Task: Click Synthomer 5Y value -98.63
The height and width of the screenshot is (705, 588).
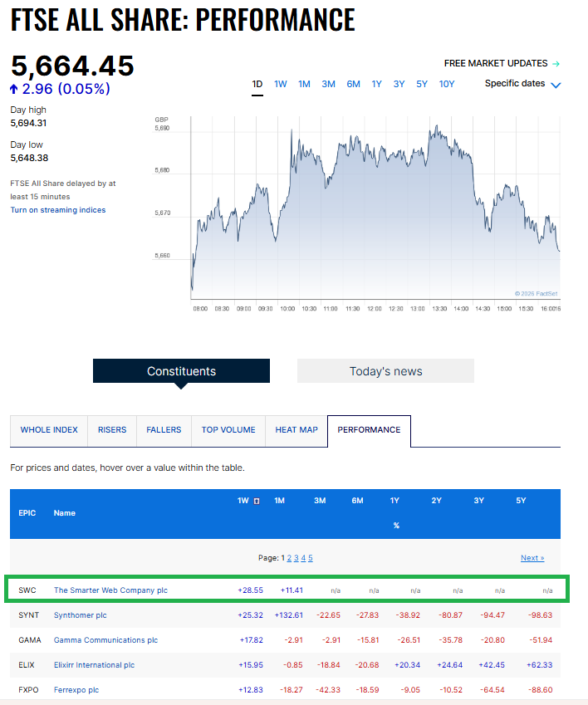Action: tap(540, 615)
